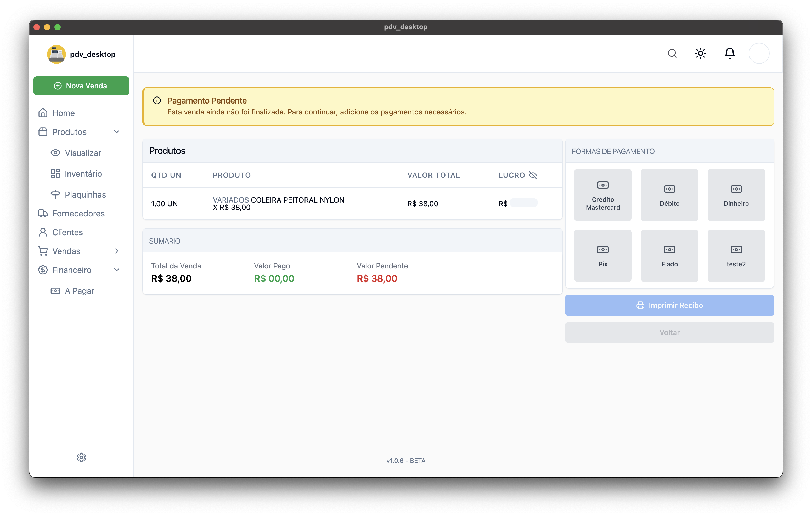This screenshot has width=812, height=516.
Task: Click the Voltar button
Action: click(669, 333)
